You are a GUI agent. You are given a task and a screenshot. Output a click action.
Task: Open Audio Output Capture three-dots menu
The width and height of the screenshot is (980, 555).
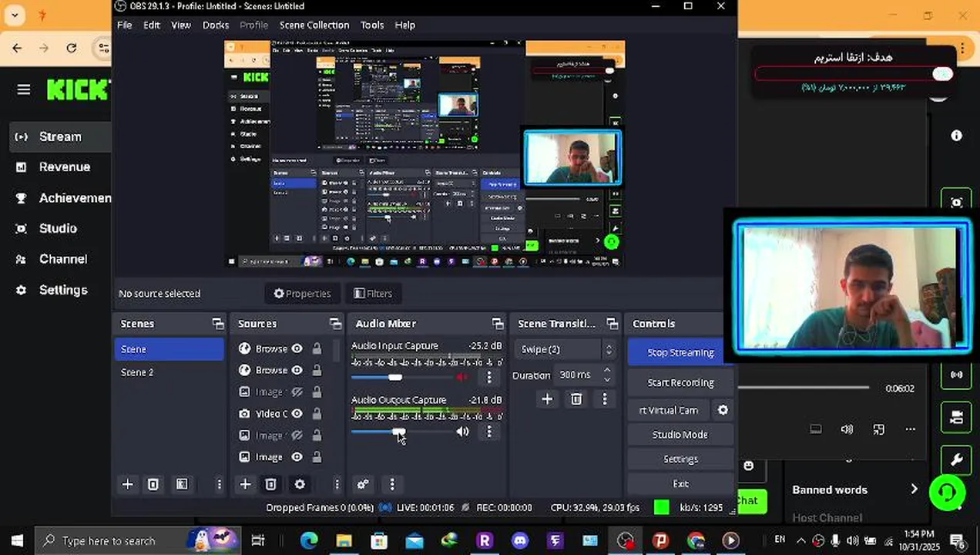click(489, 432)
